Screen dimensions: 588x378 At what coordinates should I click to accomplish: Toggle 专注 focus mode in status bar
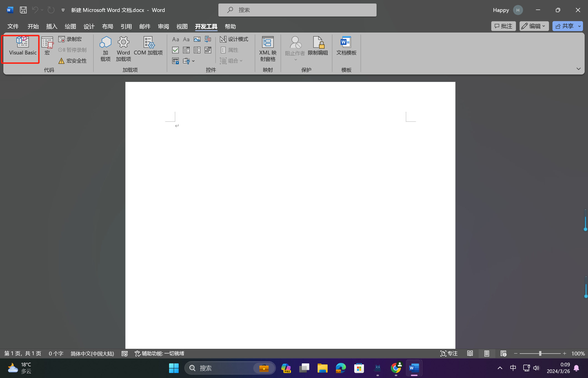coord(449,353)
